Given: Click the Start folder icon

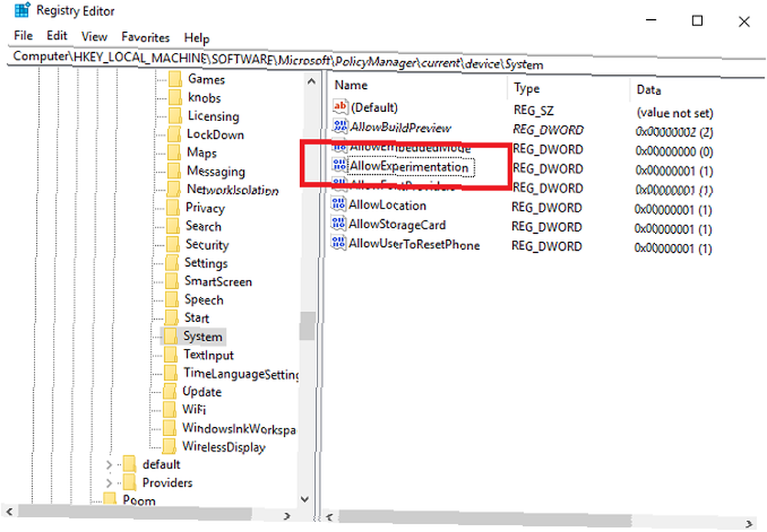Looking at the screenshot, I should coord(172,318).
